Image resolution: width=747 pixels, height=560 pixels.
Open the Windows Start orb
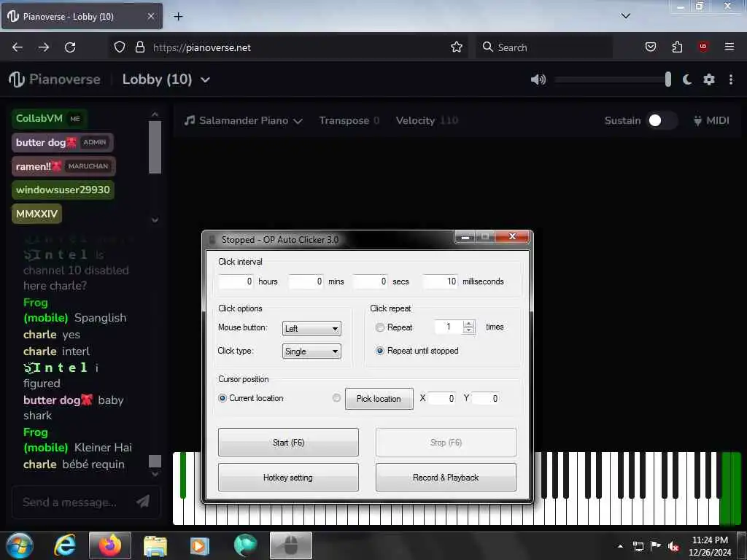click(19, 545)
